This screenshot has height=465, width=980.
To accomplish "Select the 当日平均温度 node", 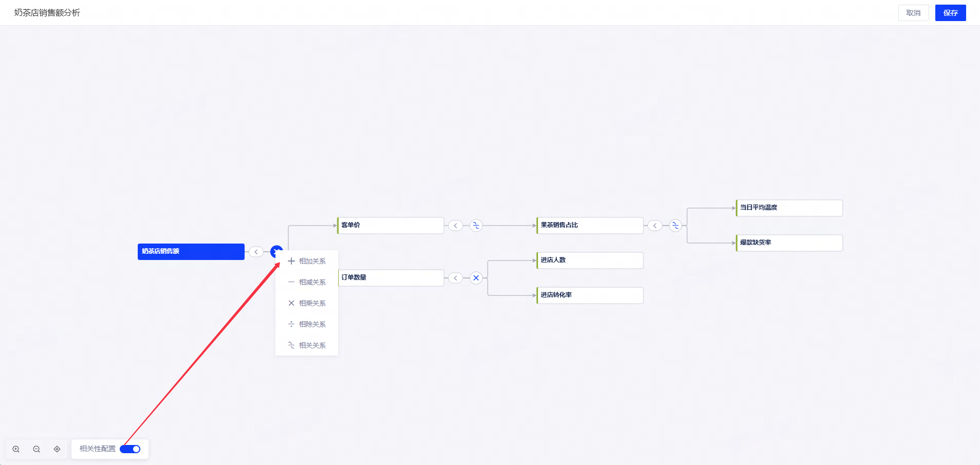I will 789,208.
